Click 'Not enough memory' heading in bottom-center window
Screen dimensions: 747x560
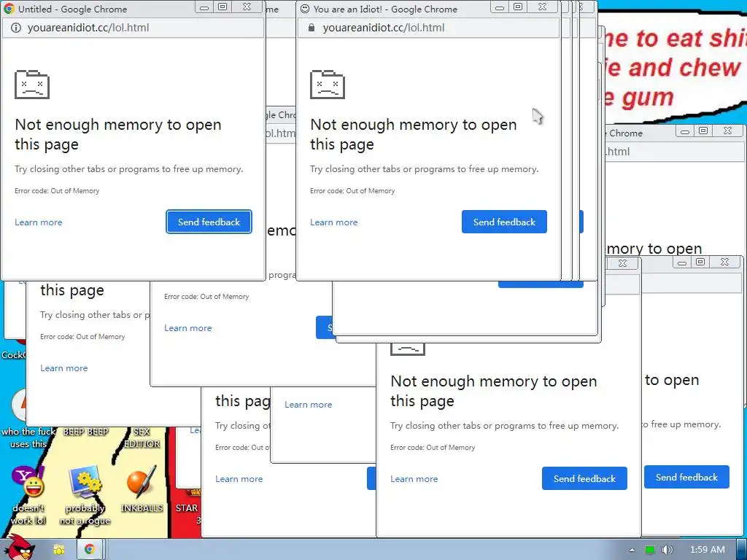(494, 391)
